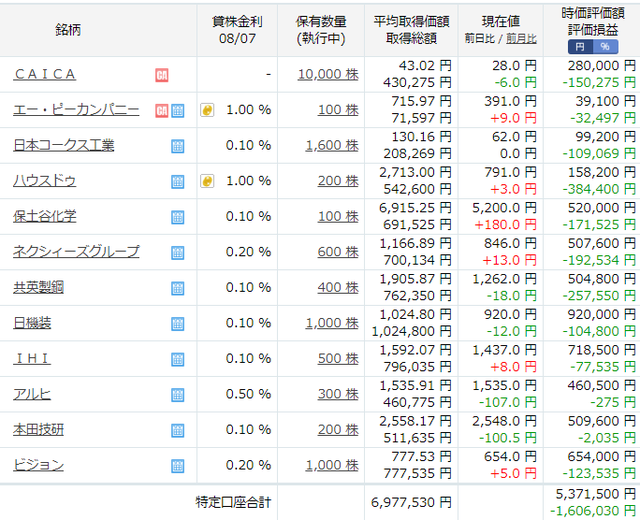
Task: Select 本田技研 current price 2,548.0 円
Action: point(504,421)
